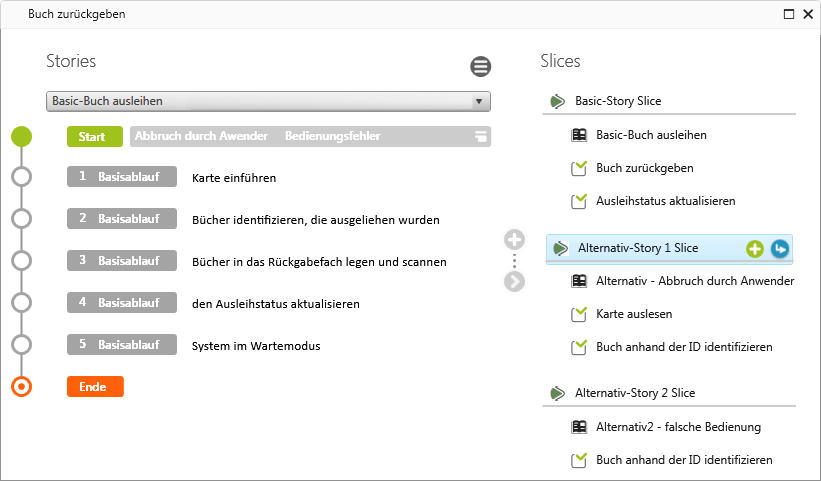Click the gray right-arrow circle between panels

point(514,281)
